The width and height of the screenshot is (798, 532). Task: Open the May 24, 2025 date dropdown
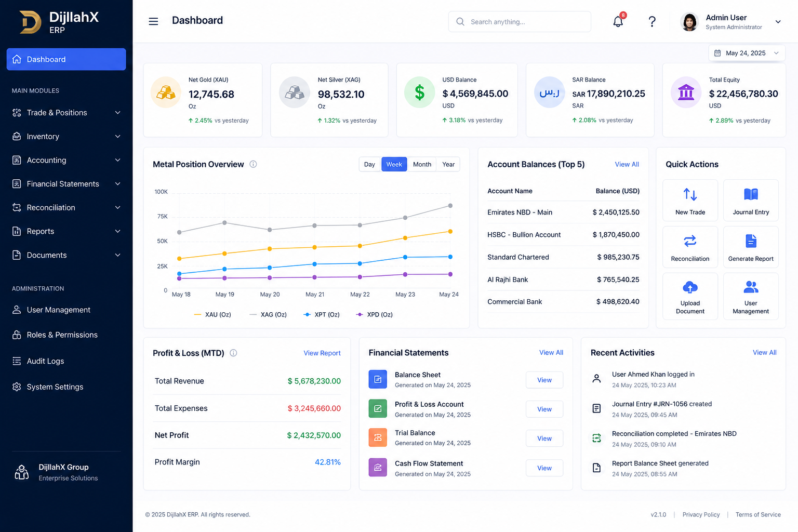click(747, 53)
